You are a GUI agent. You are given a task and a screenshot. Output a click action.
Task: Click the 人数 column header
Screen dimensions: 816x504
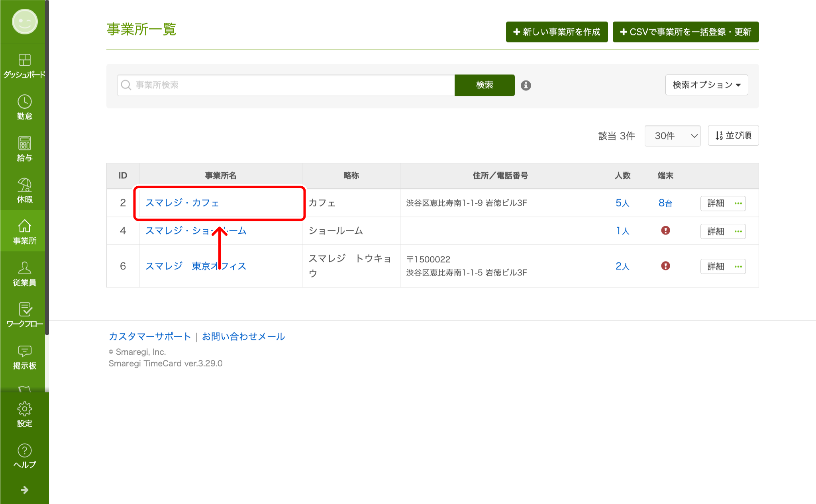622,176
